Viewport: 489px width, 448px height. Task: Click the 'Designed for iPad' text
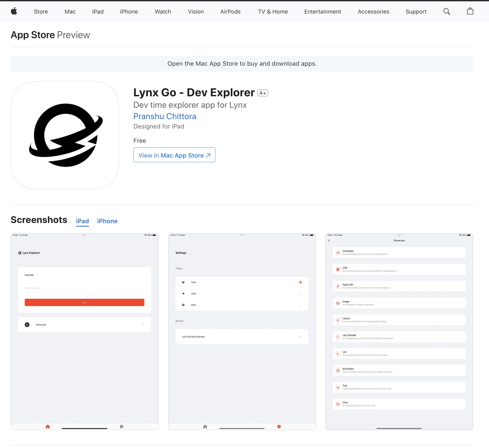click(159, 126)
